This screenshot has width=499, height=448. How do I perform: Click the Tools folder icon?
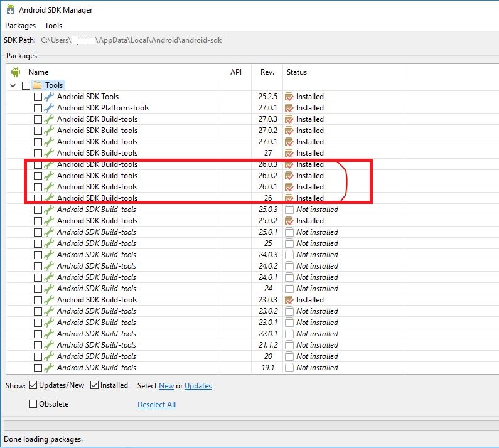tap(37, 85)
